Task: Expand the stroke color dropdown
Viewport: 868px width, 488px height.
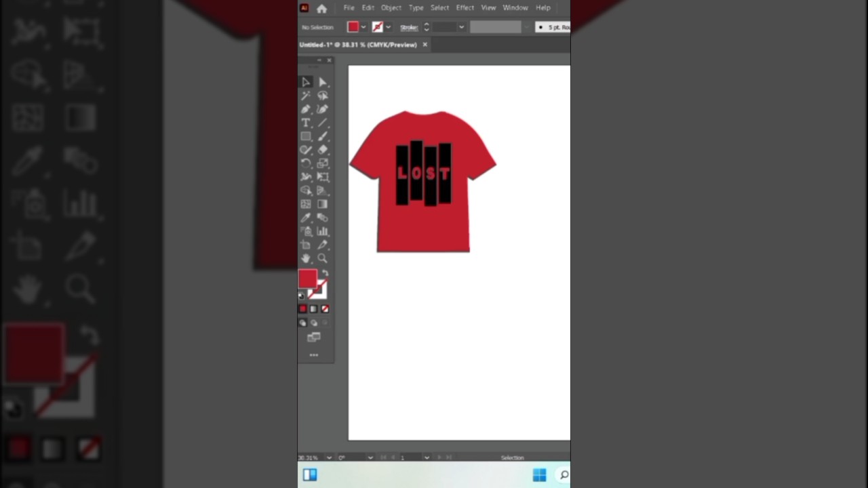Action: (x=388, y=27)
